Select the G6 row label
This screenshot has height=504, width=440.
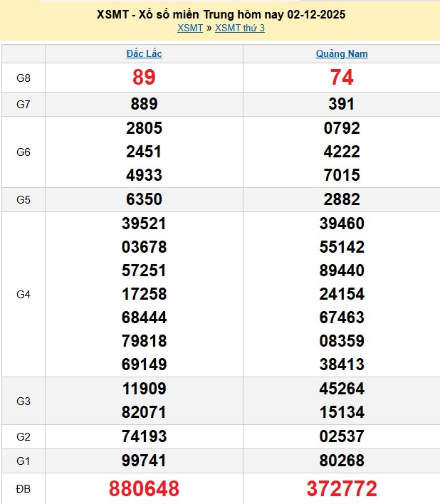(x=23, y=152)
